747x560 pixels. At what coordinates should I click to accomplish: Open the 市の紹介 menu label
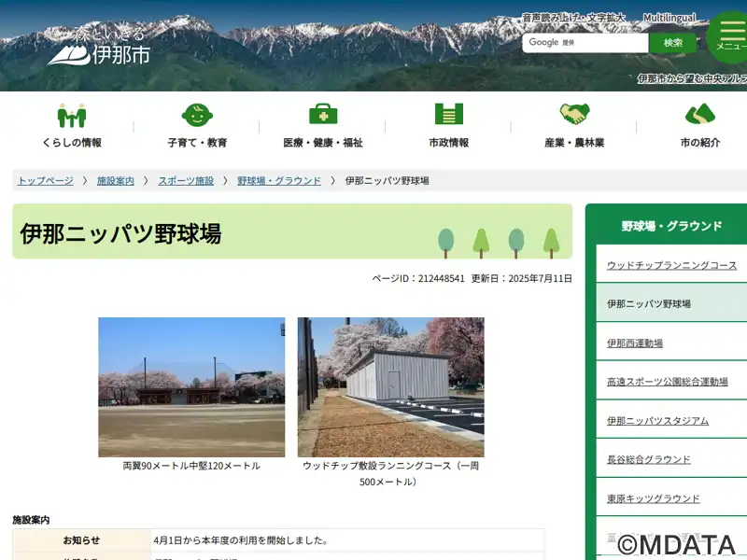pos(699,143)
